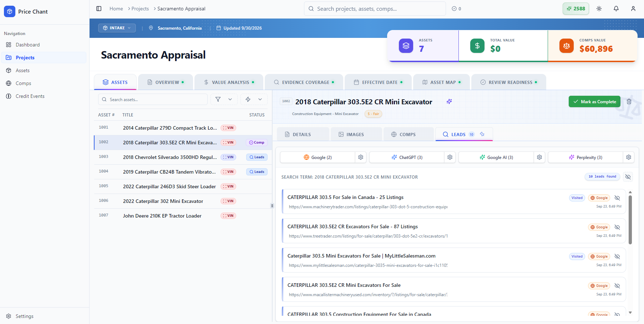Hide the MyLittleSalesman.com lead
The width and height of the screenshot is (644, 324).
point(617,256)
